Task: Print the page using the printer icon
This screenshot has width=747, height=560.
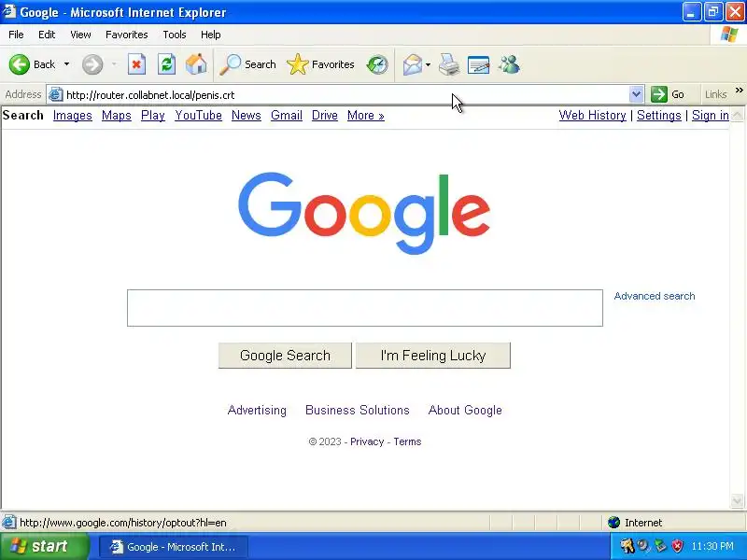Action: click(449, 64)
